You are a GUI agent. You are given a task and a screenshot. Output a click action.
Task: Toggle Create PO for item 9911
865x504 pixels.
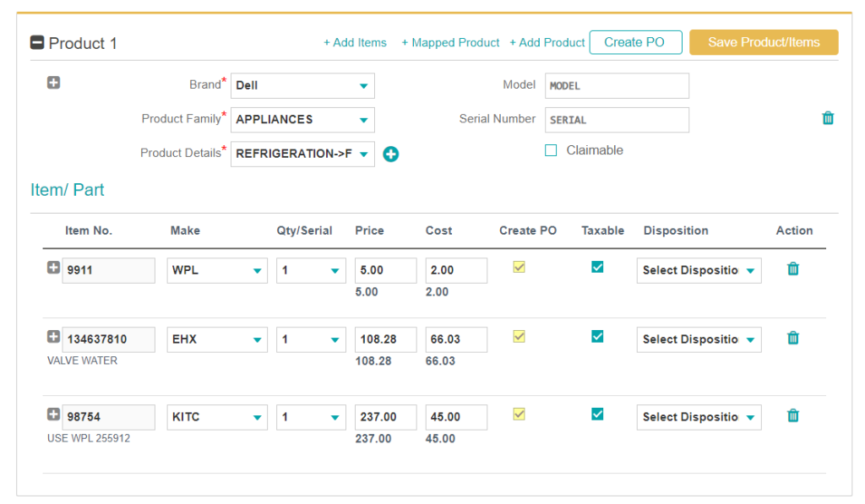520,268
